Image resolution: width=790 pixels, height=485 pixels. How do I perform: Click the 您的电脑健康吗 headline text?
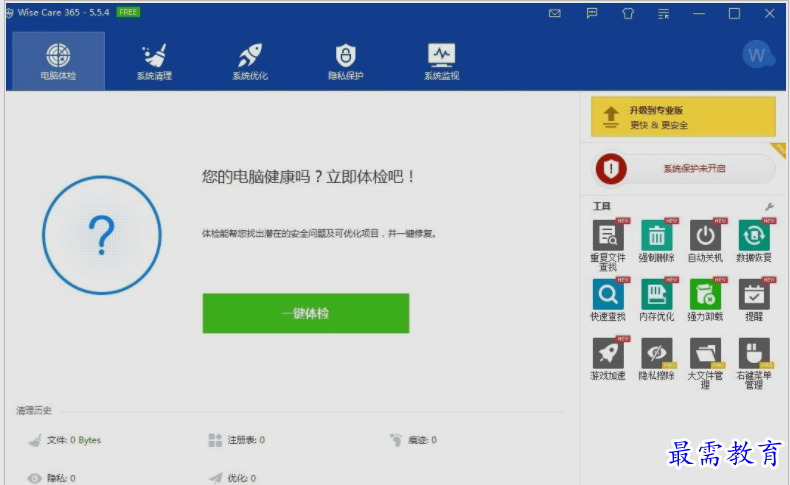[x=308, y=177]
